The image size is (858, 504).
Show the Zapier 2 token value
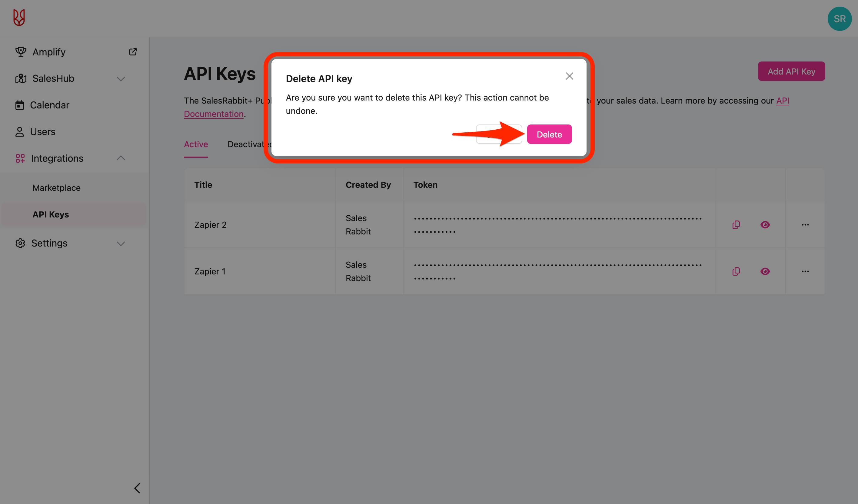tap(765, 224)
